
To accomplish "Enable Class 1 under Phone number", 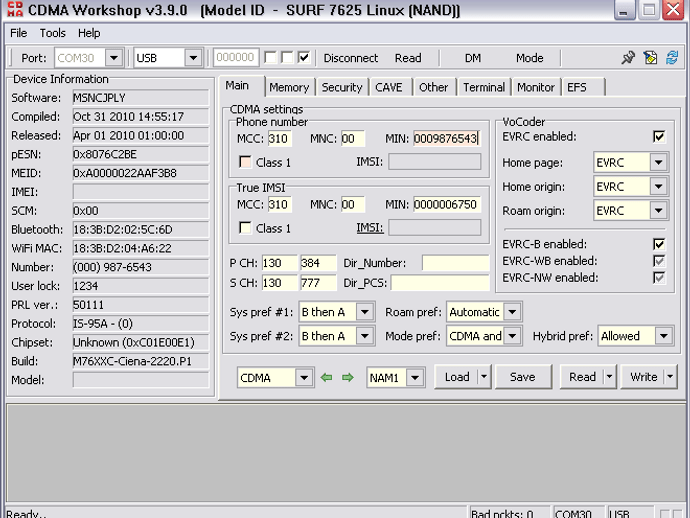I will [245, 162].
